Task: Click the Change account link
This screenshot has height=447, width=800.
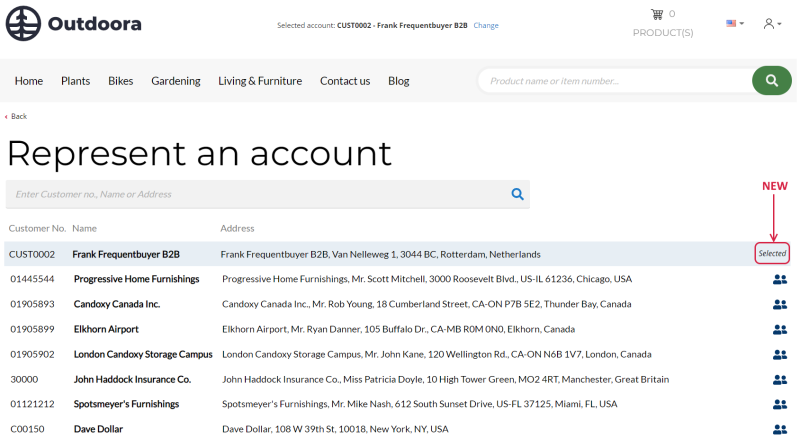Action: 486,25
